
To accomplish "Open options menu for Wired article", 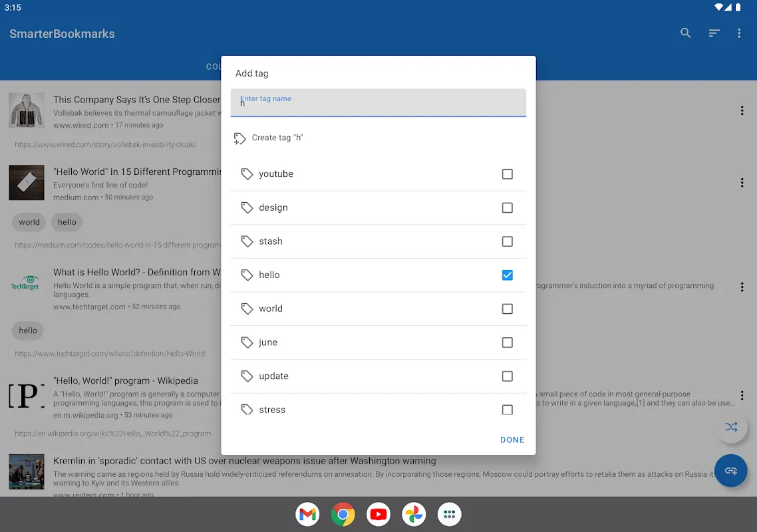I will point(742,111).
